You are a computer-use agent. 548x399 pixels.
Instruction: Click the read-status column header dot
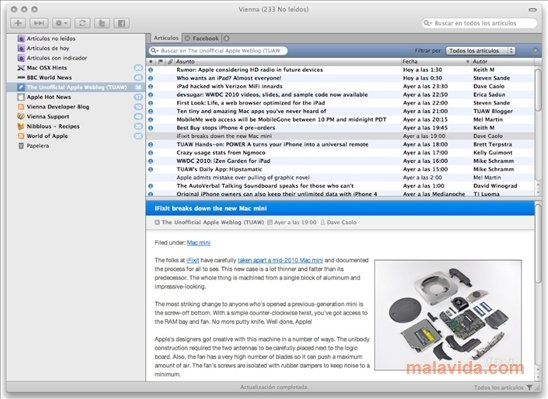pyautogui.click(x=151, y=62)
